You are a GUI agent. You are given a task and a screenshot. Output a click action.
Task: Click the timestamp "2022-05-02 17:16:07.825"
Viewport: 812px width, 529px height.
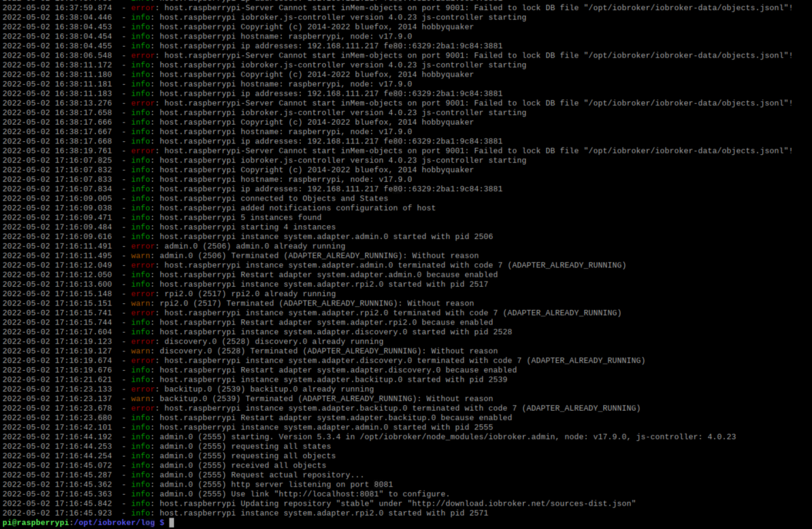[57, 161]
